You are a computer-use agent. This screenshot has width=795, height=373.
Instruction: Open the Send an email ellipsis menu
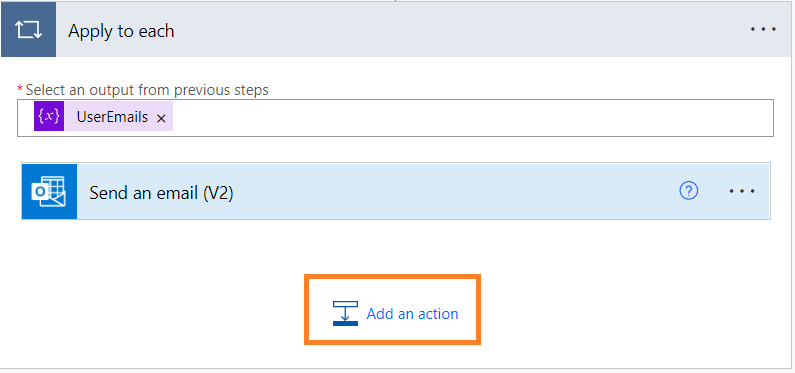742,191
